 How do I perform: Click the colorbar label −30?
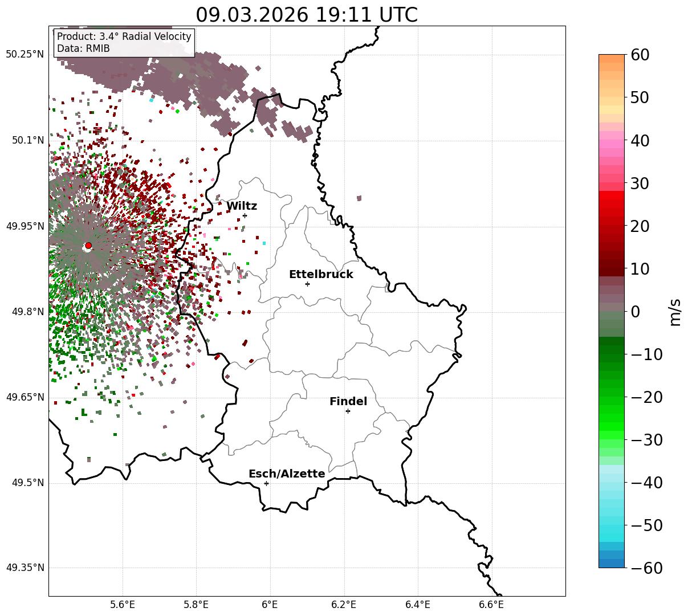(646, 440)
